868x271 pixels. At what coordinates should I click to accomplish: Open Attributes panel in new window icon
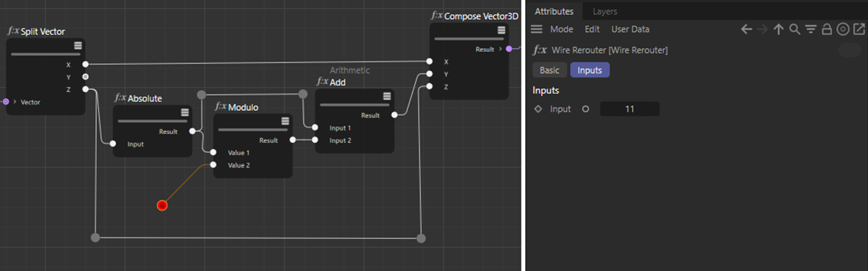click(859, 30)
